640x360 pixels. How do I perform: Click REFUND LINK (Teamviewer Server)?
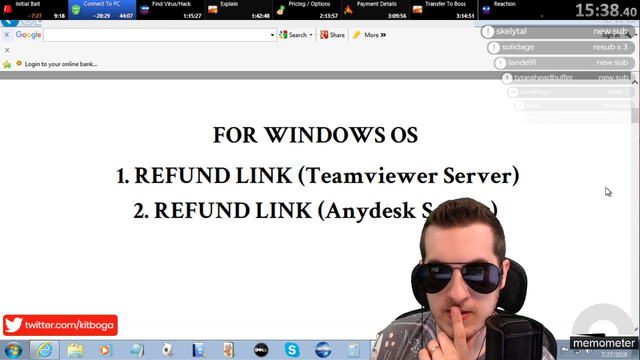pyautogui.click(x=318, y=176)
